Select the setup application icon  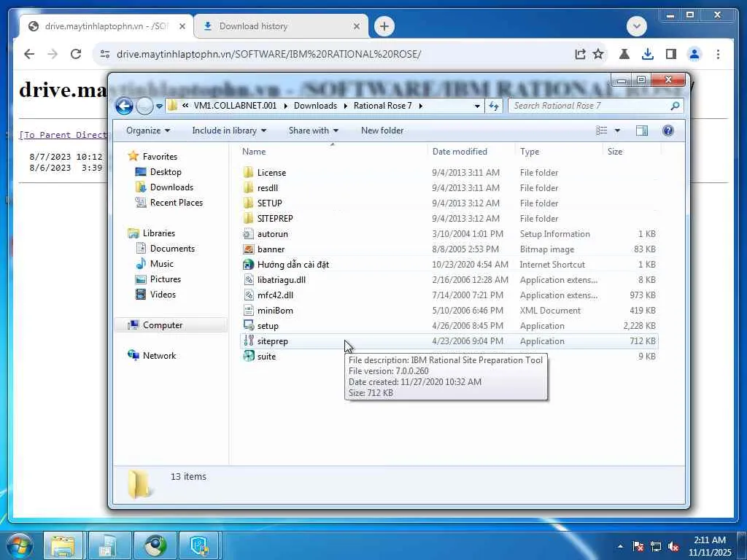248,326
